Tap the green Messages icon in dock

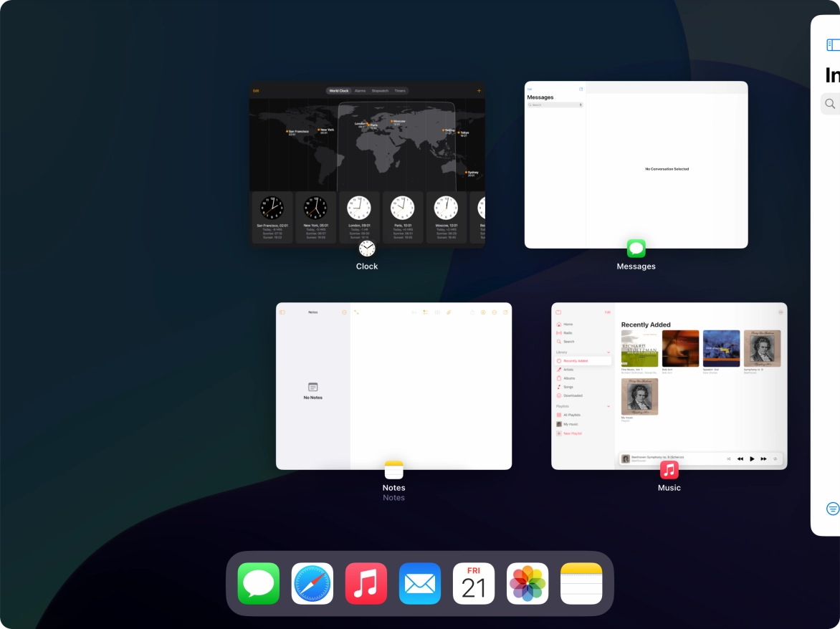coord(259,583)
